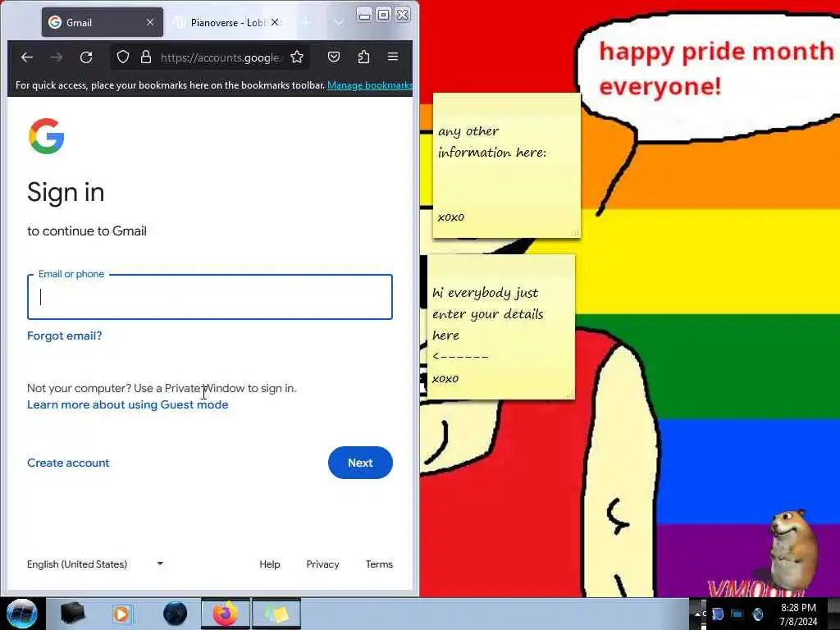The width and height of the screenshot is (840, 630).
Task: Close the Pianoverse tab
Action: click(275, 22)
